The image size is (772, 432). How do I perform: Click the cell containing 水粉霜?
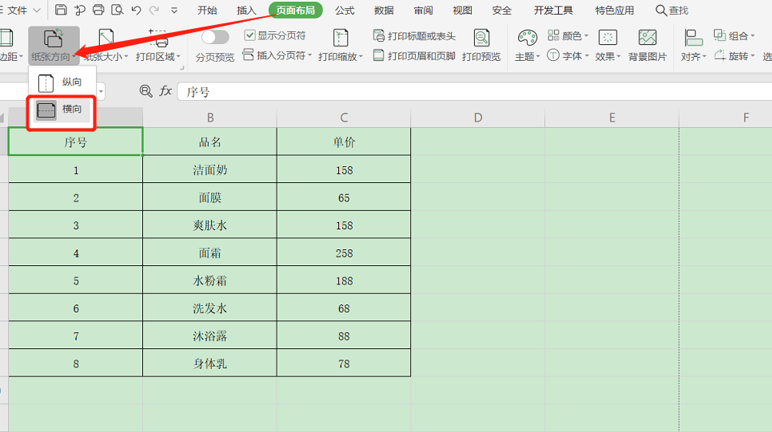click(x=210, y=280)
